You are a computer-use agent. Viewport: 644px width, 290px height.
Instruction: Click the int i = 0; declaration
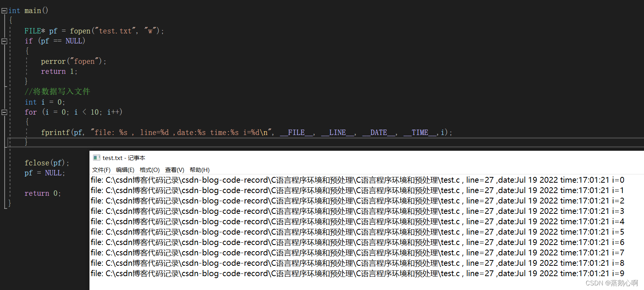point(45,102)
